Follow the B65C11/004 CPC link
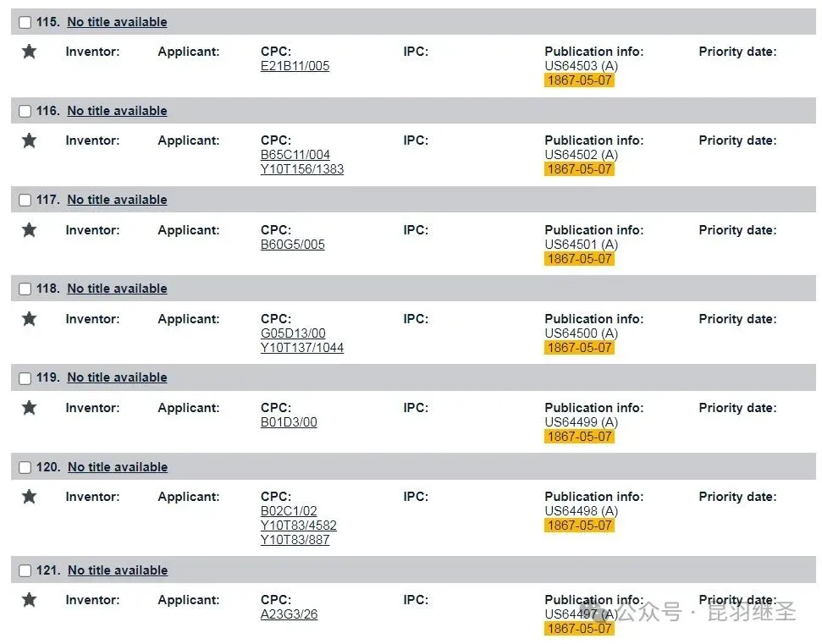The height and width of the screenshot is (644, 822). coord(295,155)
